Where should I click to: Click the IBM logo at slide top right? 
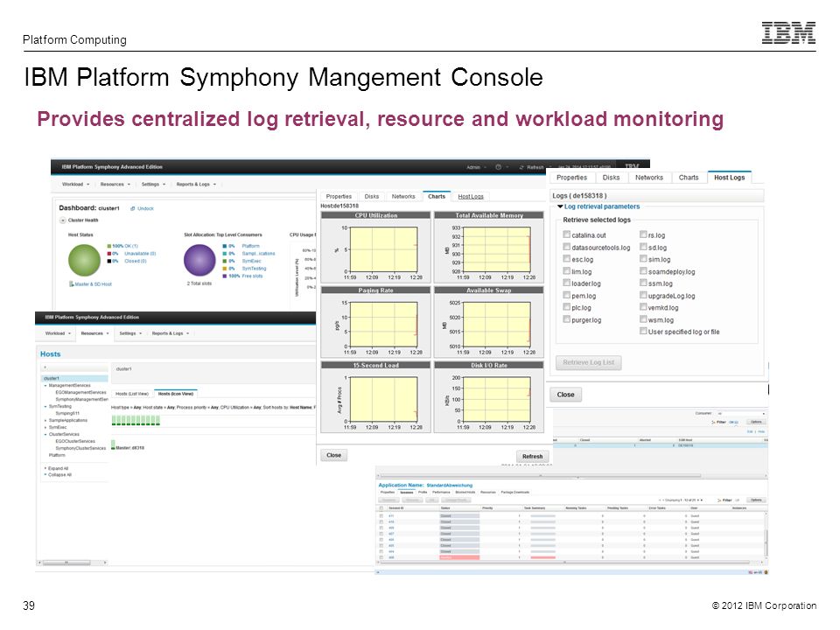pos(788,32)
